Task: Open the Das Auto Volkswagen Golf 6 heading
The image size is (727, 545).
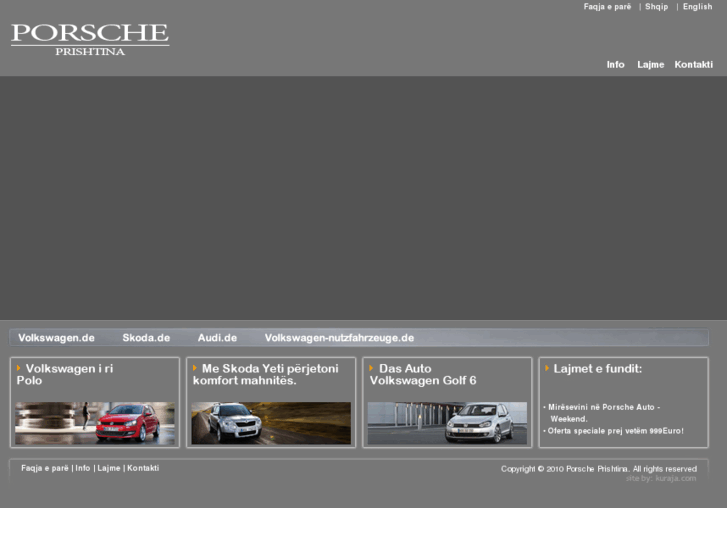Action: 423,374
